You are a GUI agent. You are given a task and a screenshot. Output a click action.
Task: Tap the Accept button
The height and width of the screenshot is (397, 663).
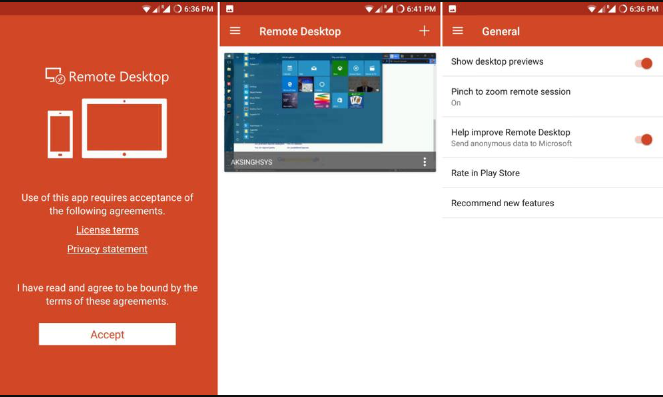click(x=107, y=334)
